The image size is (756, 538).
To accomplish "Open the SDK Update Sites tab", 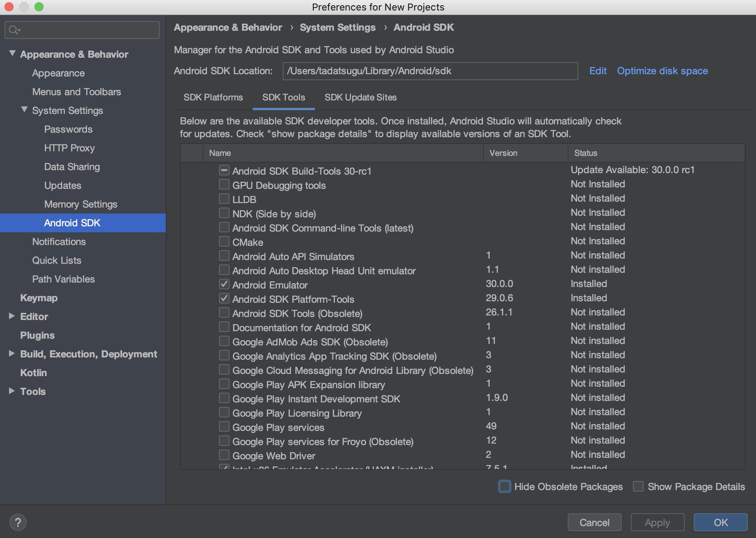I will click(360, 97).
